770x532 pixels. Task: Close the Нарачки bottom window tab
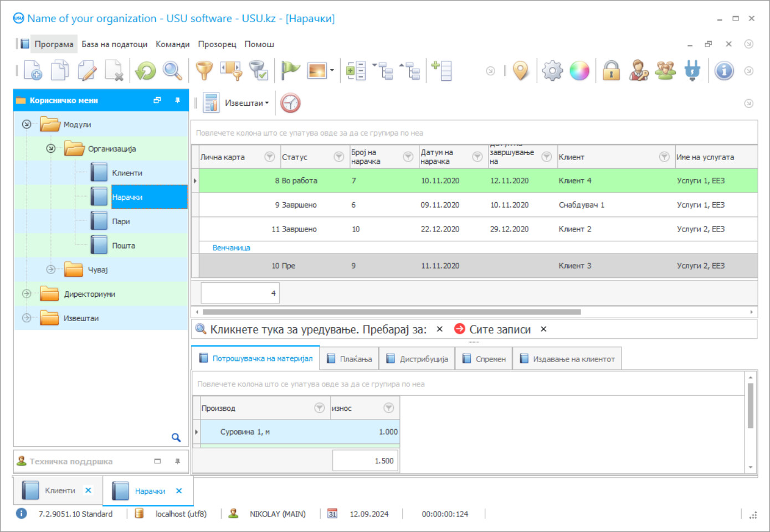tap(179, 491)
